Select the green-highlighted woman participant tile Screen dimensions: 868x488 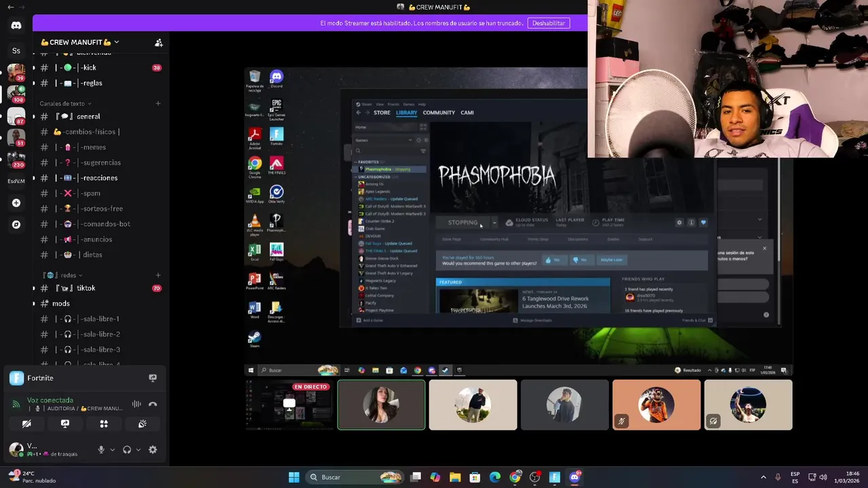tap(381, 405)
